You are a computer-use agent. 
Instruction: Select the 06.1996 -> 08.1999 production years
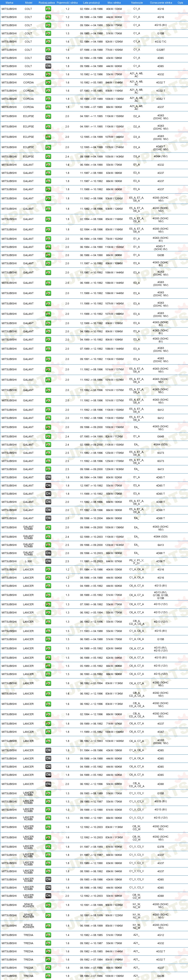[91, 926]
